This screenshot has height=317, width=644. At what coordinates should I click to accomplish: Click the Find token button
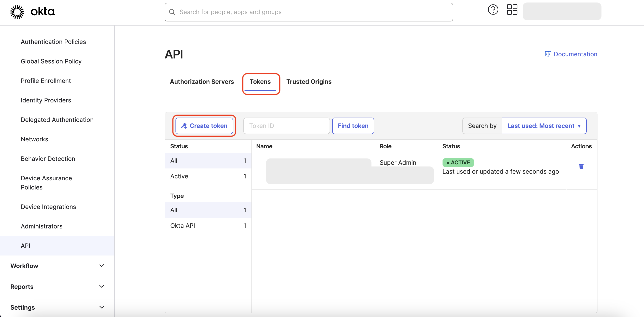click(353, 126)
